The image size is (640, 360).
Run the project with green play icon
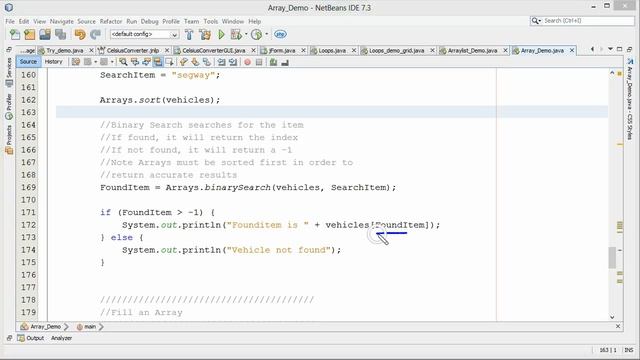coord(221,34)
